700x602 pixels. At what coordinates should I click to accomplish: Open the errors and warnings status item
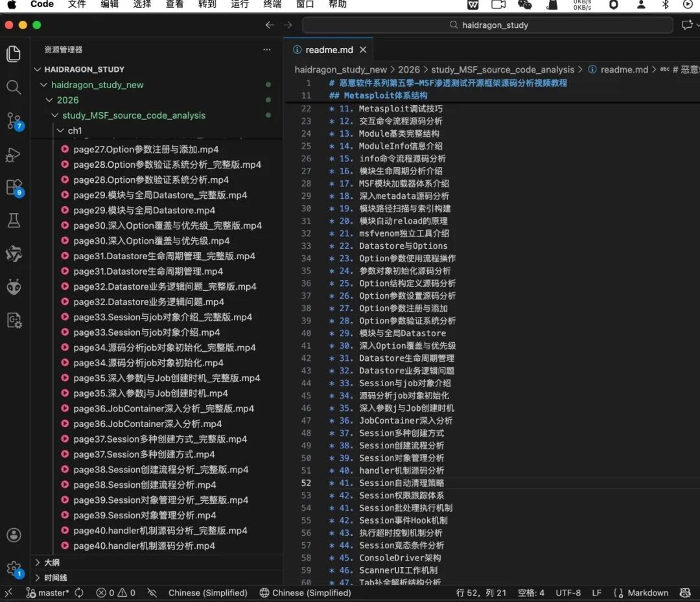pyautogui.click(x=115, y=593)
